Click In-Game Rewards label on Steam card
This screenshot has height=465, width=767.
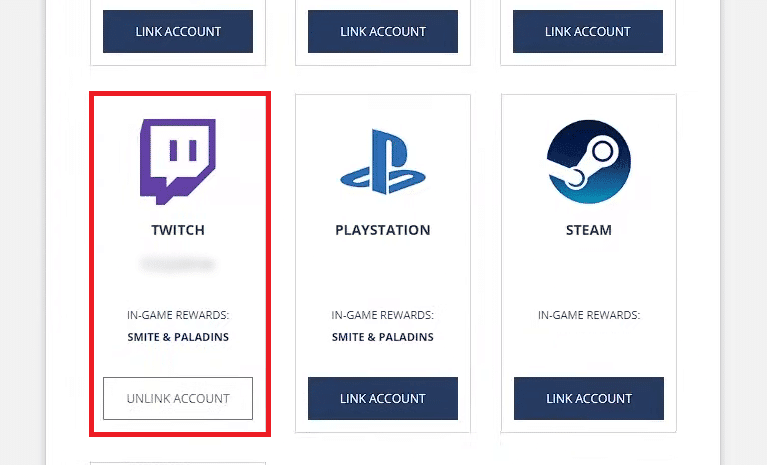pos(589,315)
